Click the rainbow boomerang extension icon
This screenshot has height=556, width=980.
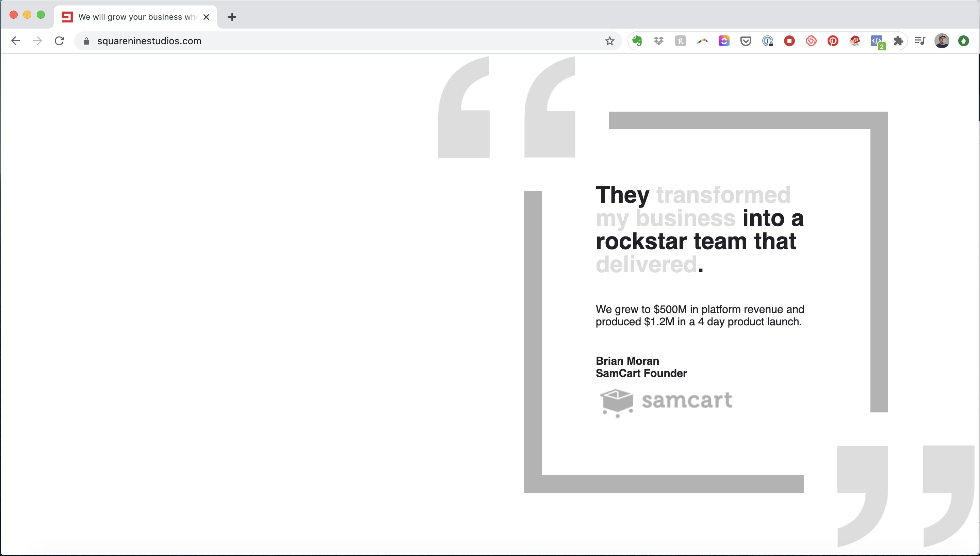point(702,41)
